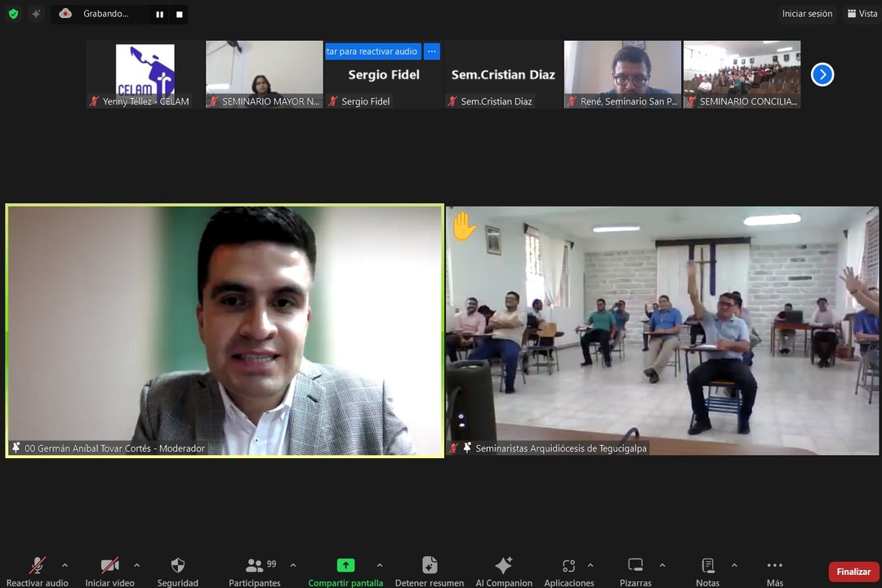Viewport: 882px width, 588px height.
Task: Click Iniciar sesión
Action: click(x=807, y=14)
